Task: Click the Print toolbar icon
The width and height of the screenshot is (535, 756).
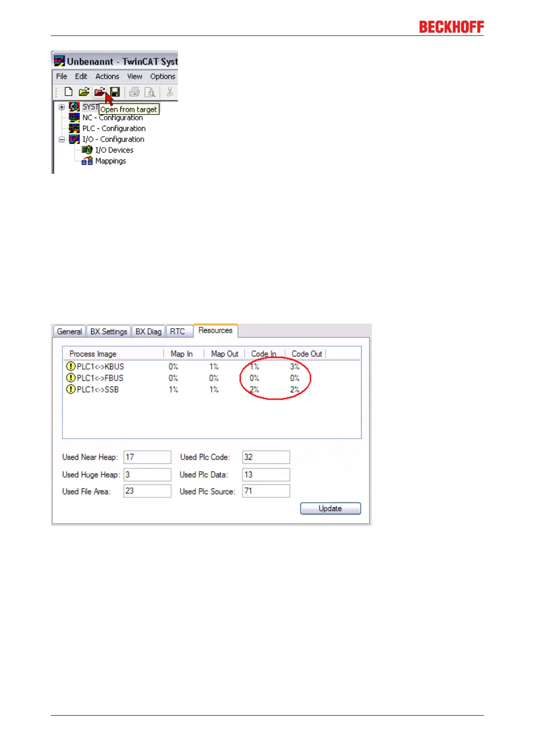Action: click(134, 92)
